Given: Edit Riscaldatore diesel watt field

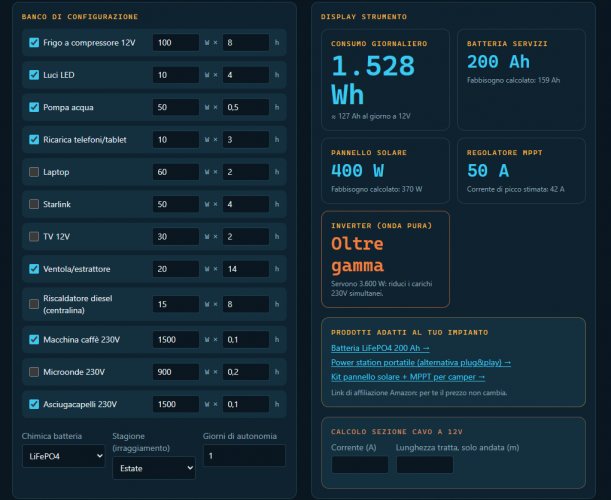Looking at the screenshot, I should [176, 304].
